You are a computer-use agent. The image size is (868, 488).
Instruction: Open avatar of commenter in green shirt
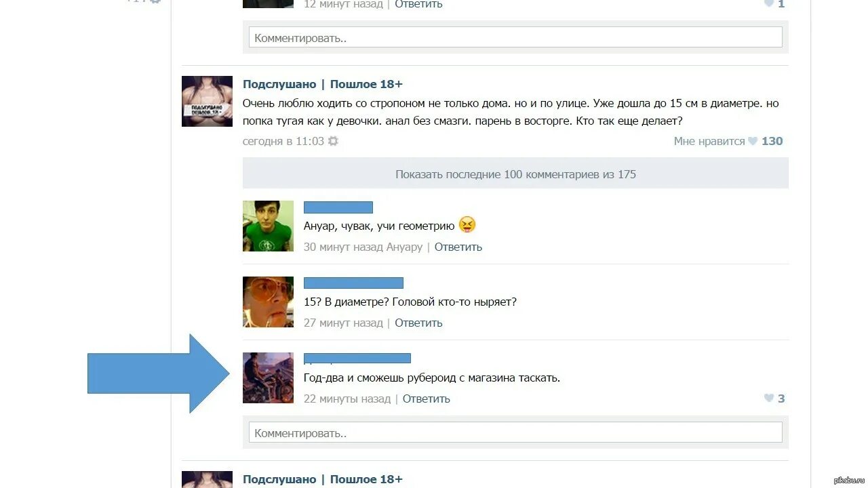point(268,226)
